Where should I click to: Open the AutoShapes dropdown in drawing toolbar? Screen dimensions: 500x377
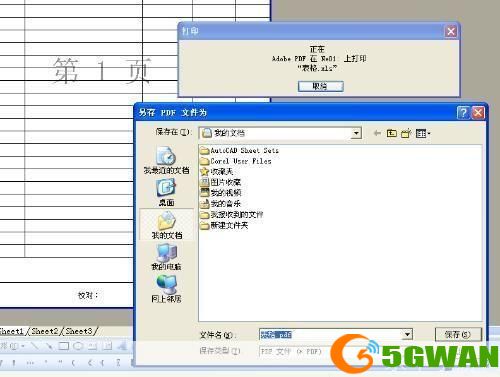[13, 346]
